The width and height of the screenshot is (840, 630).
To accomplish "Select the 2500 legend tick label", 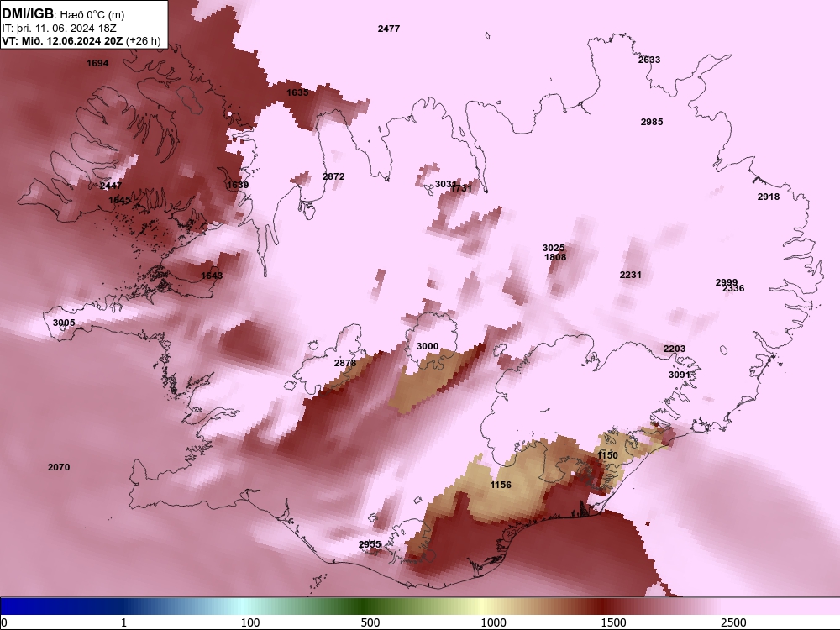I will coord(734,622).
